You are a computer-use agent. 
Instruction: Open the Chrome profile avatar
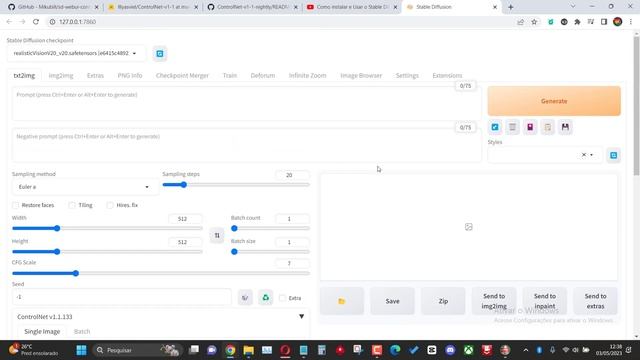(618, 22)
